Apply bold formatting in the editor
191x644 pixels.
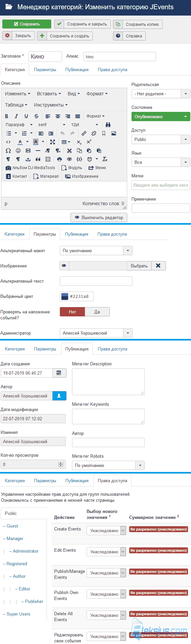(x=7, y=116)
